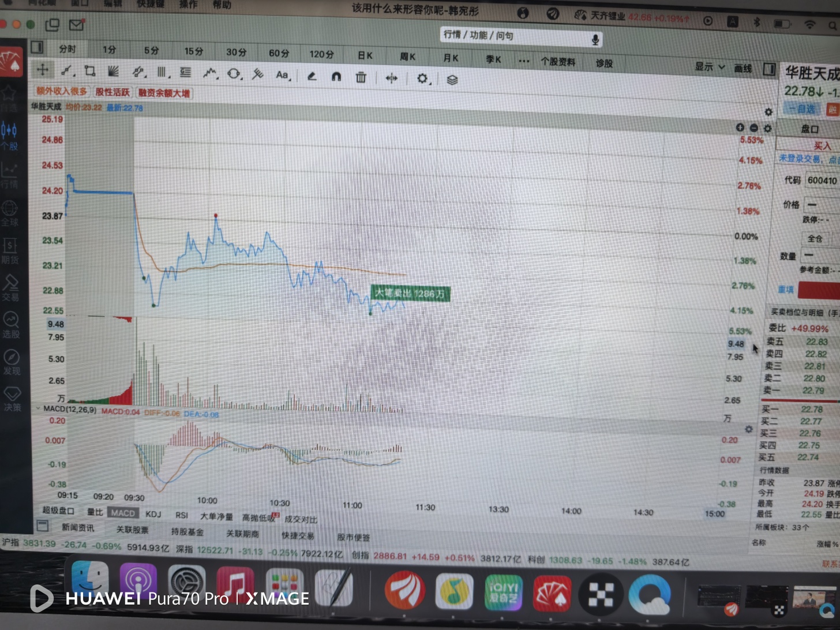Image resolution: width=840 pixels, height=630 pixels.
Task: Click the 自选 watchlist toggle button
Action: coord(802,108)
